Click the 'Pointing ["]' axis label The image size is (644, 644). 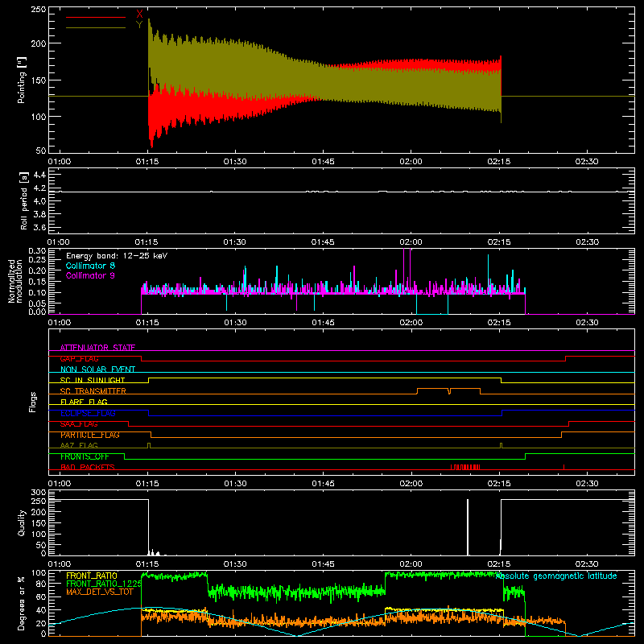pyautogui.click(x=22, y=80)
